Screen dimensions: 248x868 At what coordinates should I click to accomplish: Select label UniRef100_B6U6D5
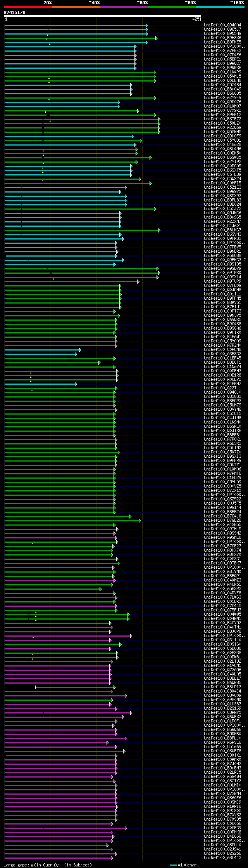click(222, 94)
